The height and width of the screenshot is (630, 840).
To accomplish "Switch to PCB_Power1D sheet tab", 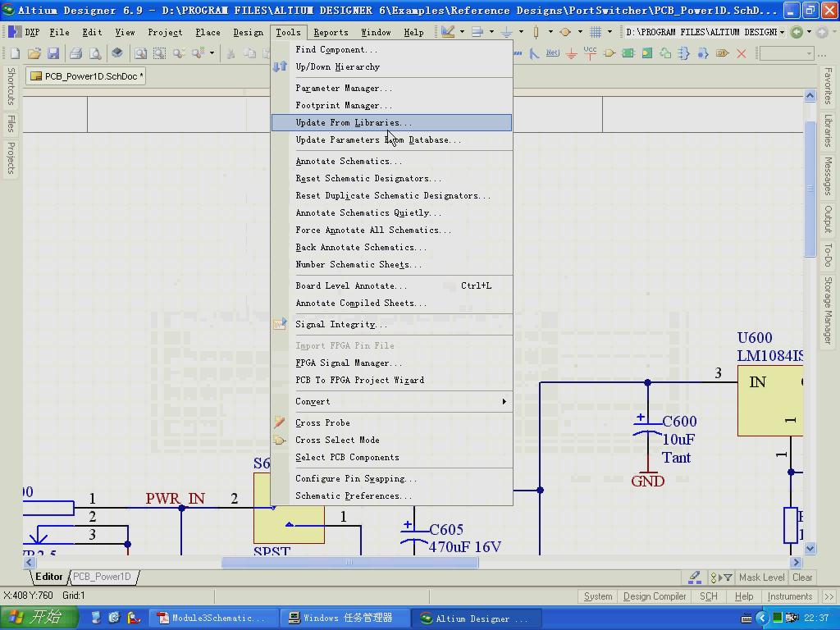I will click(x=103, y=577).
